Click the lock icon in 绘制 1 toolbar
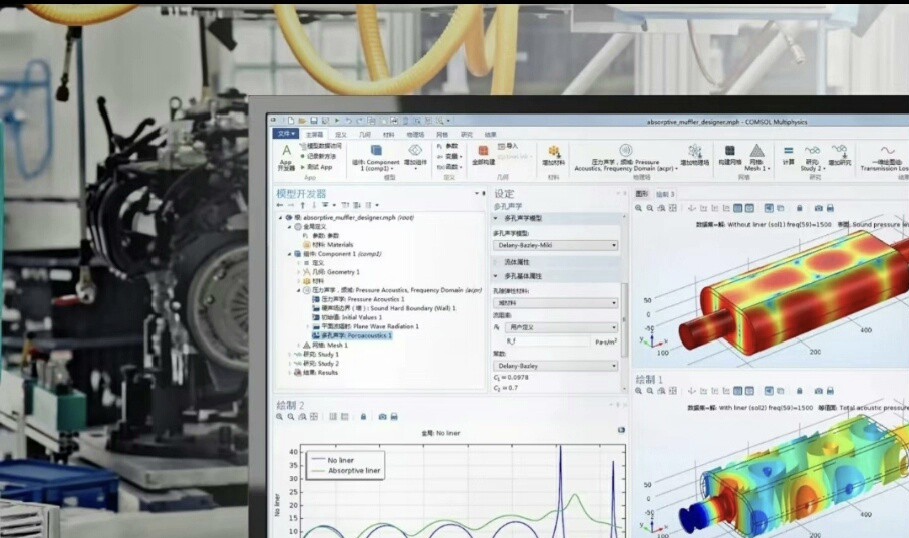The width and height of the screenshot is (909, 538). [x=799, y=391]
